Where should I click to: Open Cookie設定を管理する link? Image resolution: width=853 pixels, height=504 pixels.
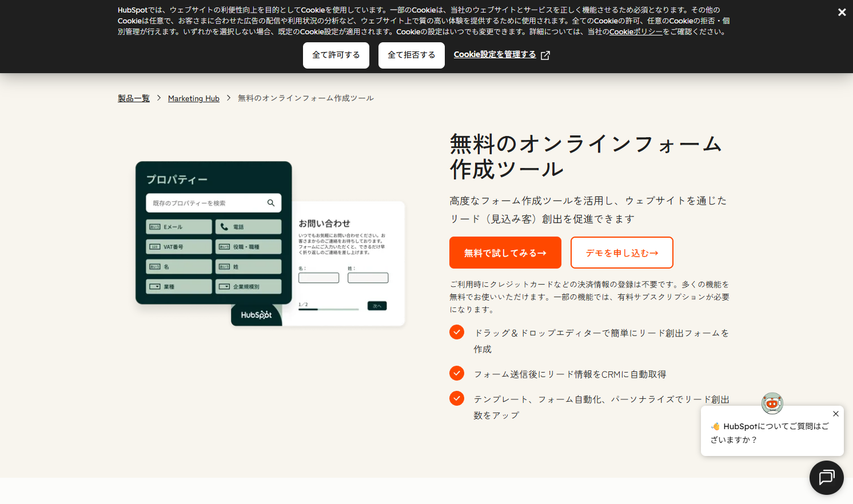click(x=495, y=55)
